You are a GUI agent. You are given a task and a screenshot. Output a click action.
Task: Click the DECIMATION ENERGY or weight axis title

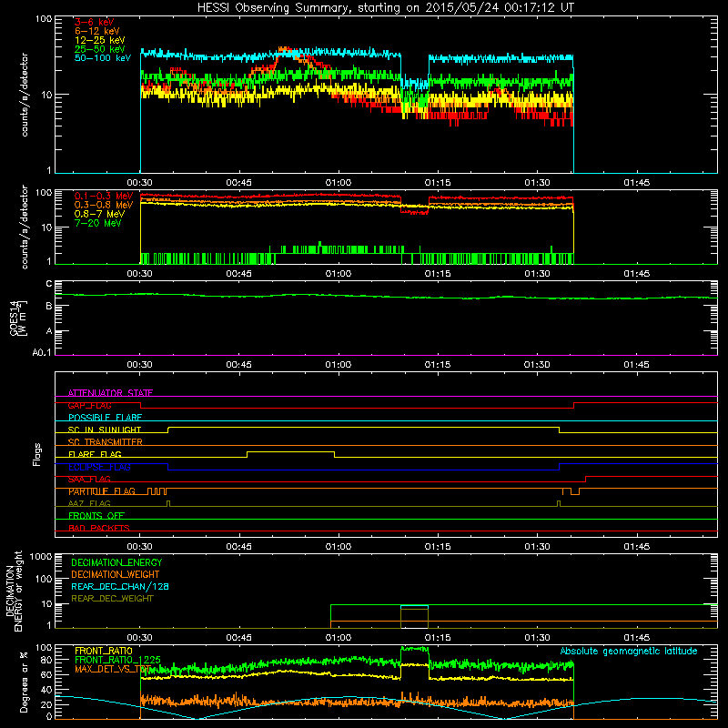tap(14, 591)
